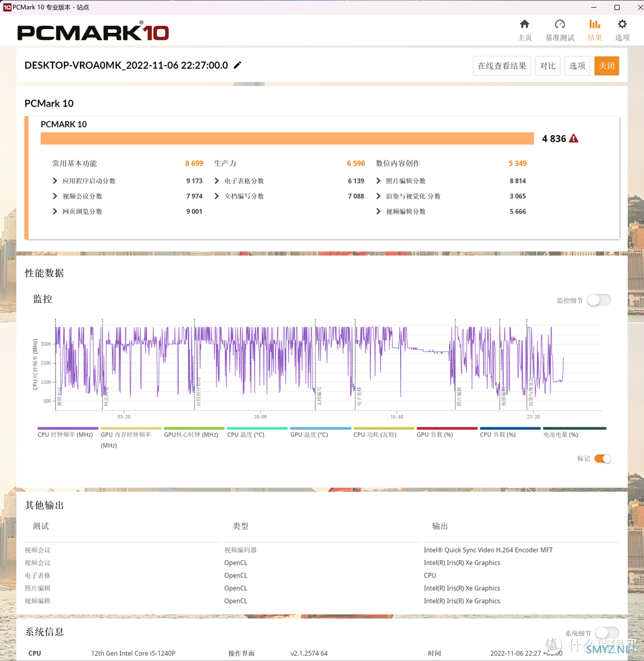Click the red warning triangle beside 4 836

coord(574,138)
